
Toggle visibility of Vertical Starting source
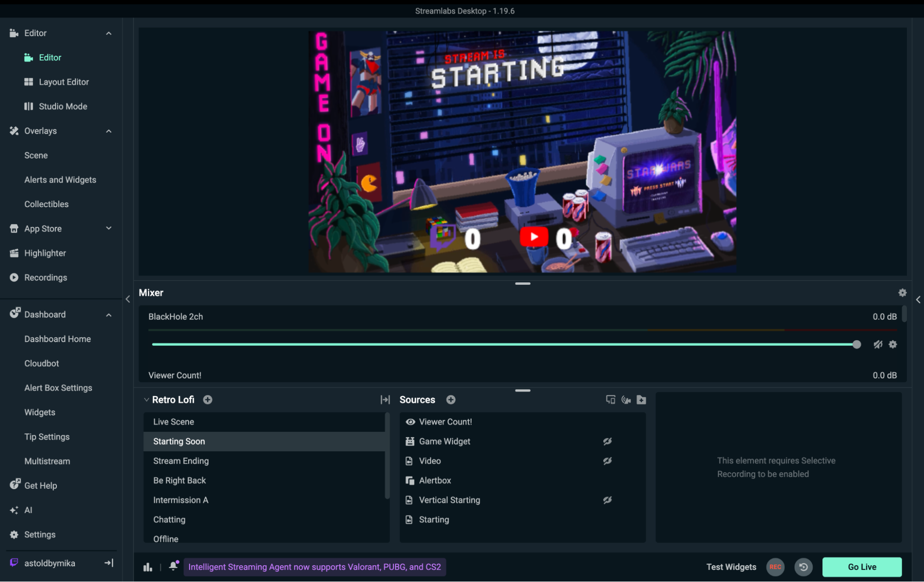point(607,500)
